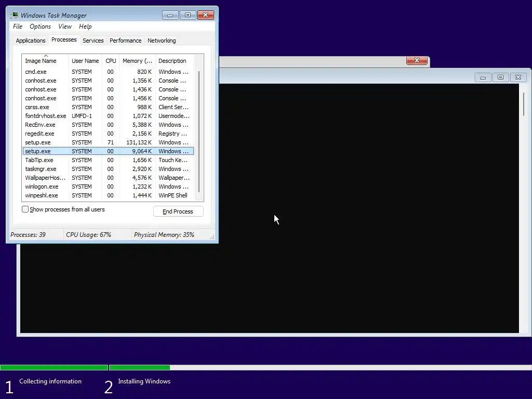Screen dimensions: 532x399
Task: Select setup.exe using 9,064 K memory
Action: pyautogui.click(x=108, y=151)
